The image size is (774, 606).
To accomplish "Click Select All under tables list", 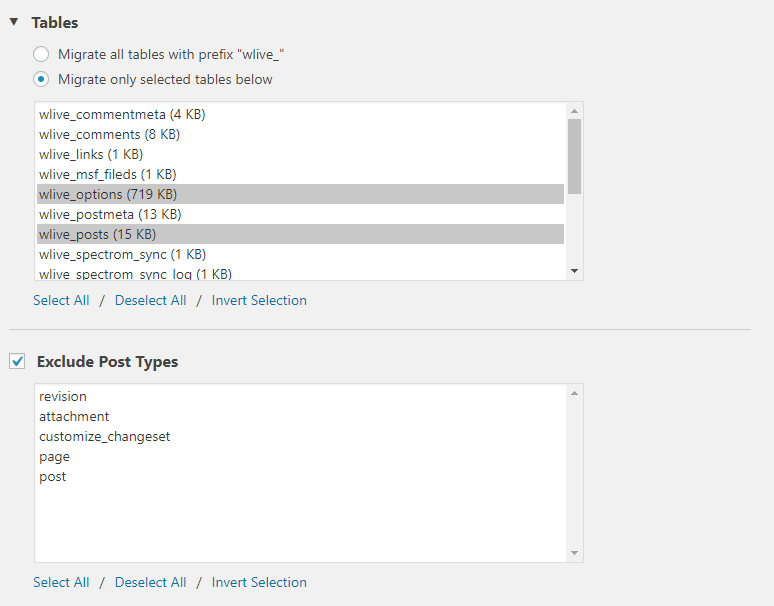I will pos(61,300).
